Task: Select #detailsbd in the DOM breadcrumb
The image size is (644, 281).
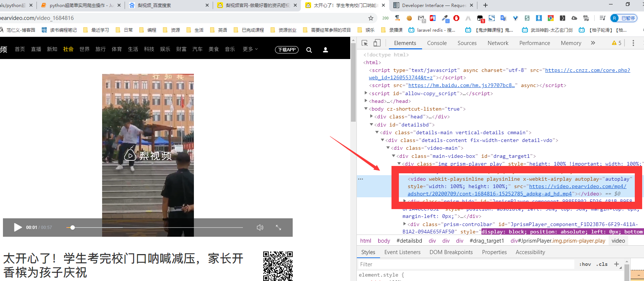Action: [x=409, y=241]
